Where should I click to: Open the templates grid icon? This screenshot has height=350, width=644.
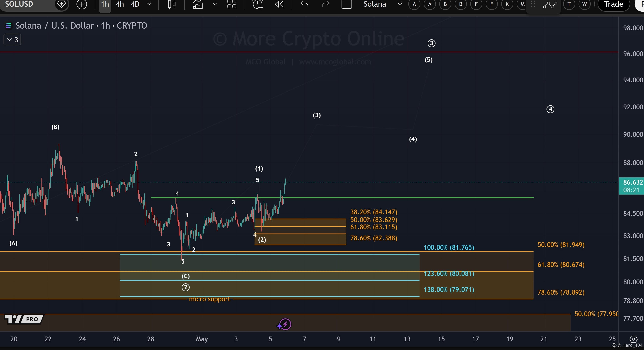[x=232, y=4]
